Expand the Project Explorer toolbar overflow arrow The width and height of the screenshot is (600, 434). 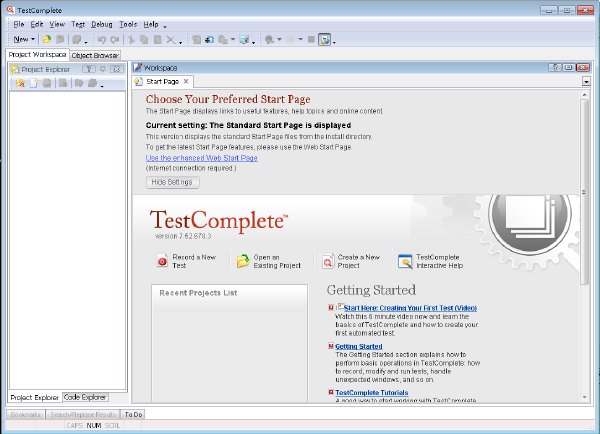pyautogui.click(x=102, y=86)
